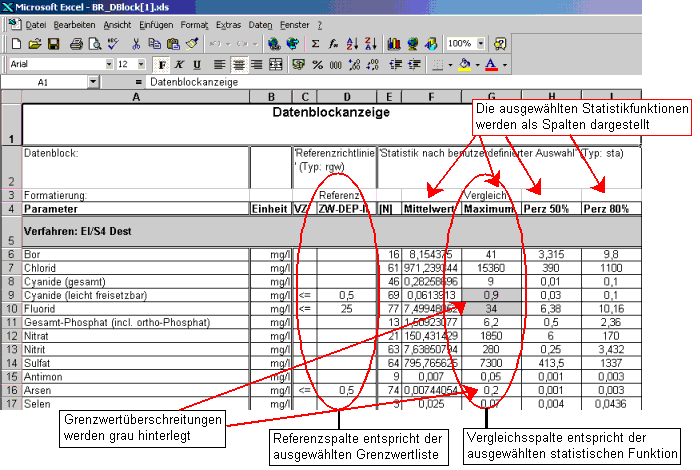This screenshot has width=700, height=470.
Task: Click the Open file folder icon
Action: click(35, 44)
